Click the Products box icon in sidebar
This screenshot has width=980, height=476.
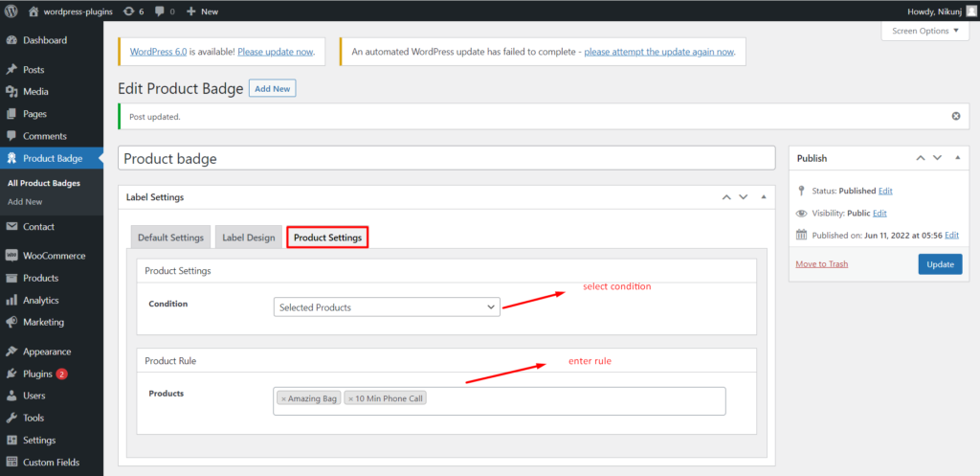(11, 278)
